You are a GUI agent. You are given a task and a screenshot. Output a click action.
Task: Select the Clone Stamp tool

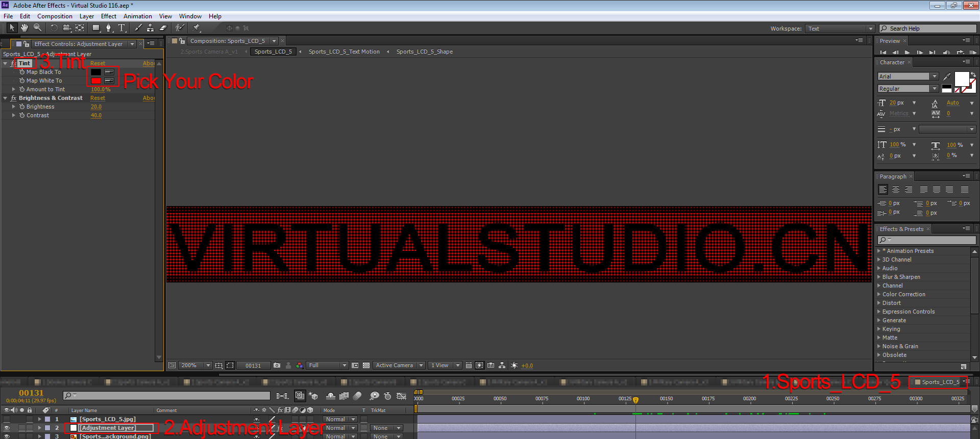point(151,28)
